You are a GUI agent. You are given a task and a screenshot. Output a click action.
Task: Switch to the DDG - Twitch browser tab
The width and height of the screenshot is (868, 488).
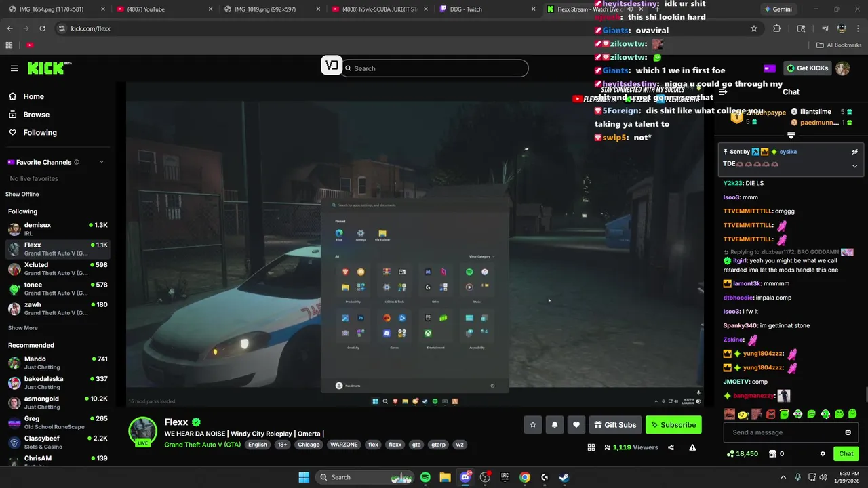click(488, 9)
